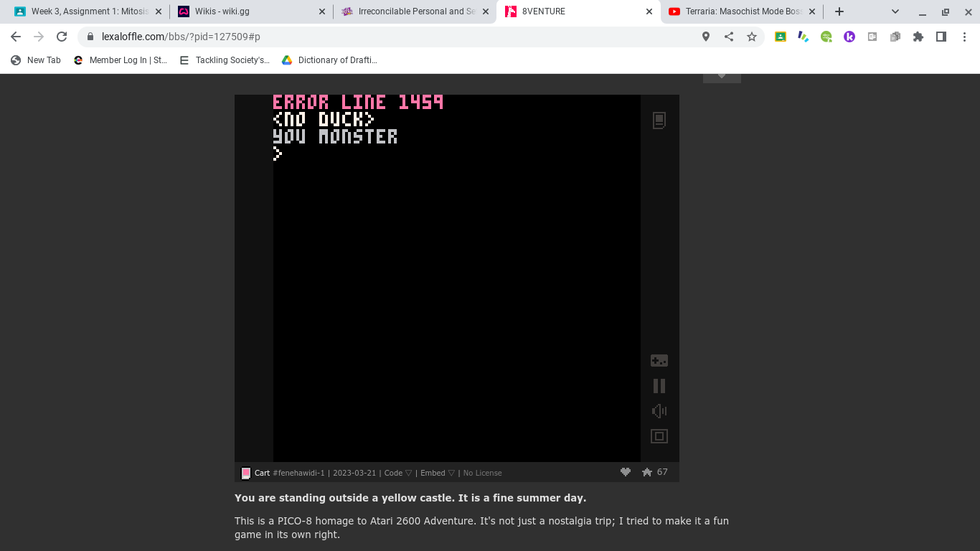Close the Irreconcilable Personal tab
The width and height of the screenshot is (980, 551).
click(x=486, y=11)
